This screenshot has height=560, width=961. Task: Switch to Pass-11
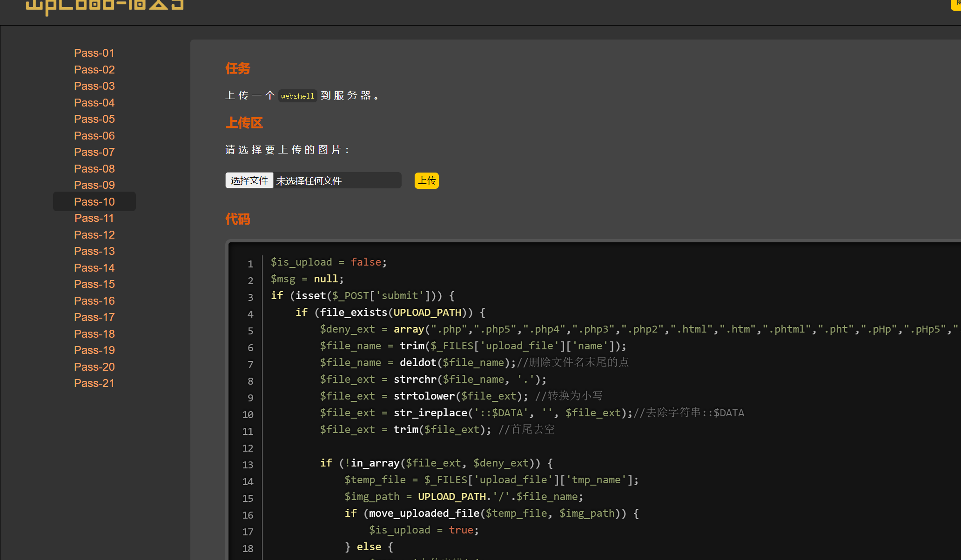coord(94,218)
